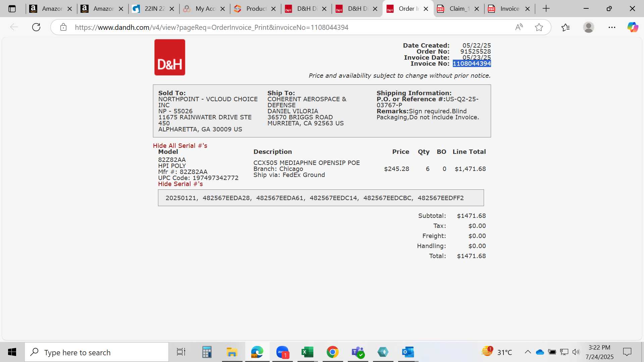Screen dimensions: 644x362
Task: Open volume control speaker icon
Action: coord(576,352)
